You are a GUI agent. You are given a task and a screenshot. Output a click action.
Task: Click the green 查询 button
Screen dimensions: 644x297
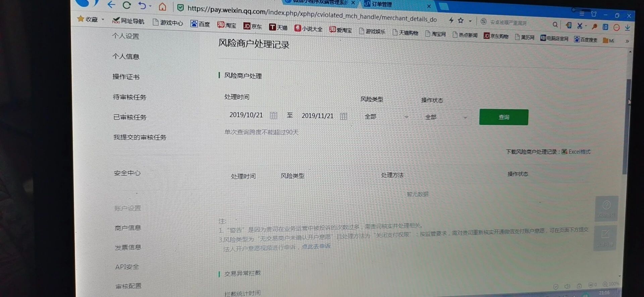point(504,117)
